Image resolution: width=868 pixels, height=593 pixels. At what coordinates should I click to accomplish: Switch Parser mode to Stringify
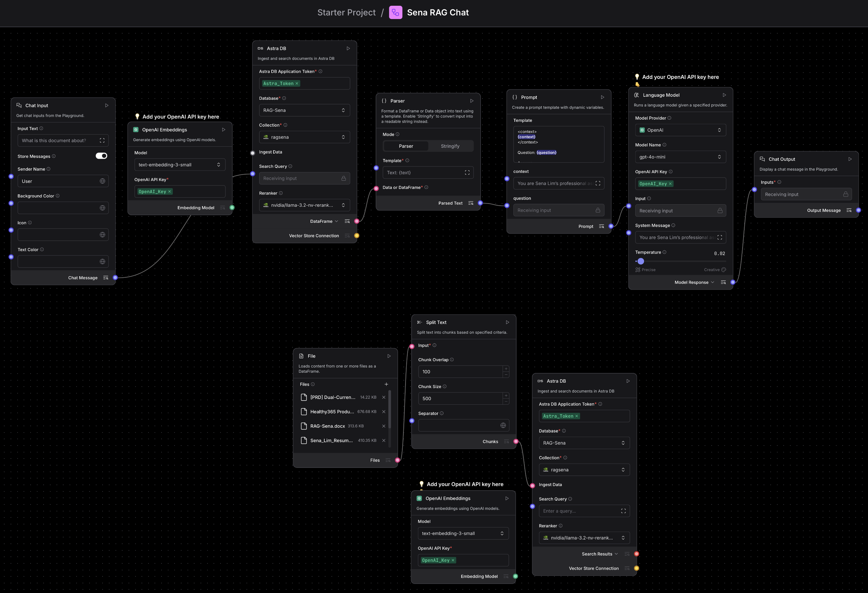coord(450,146)
